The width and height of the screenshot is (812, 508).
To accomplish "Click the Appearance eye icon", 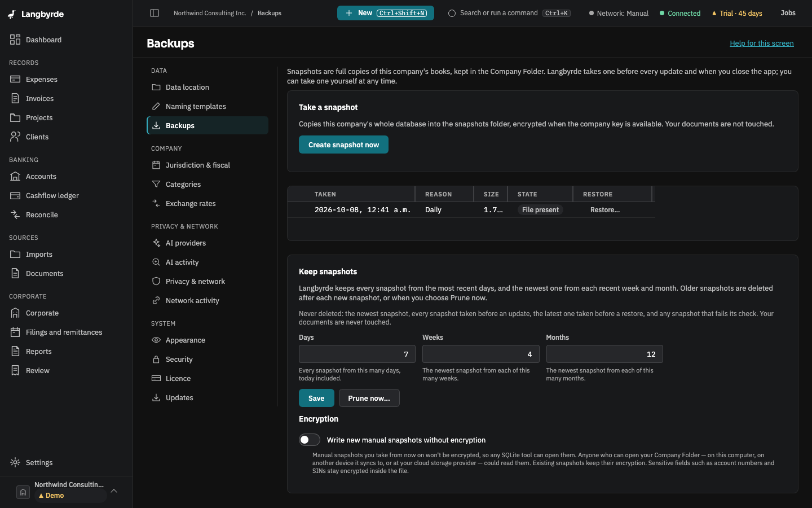I will [x=156, y=340].
